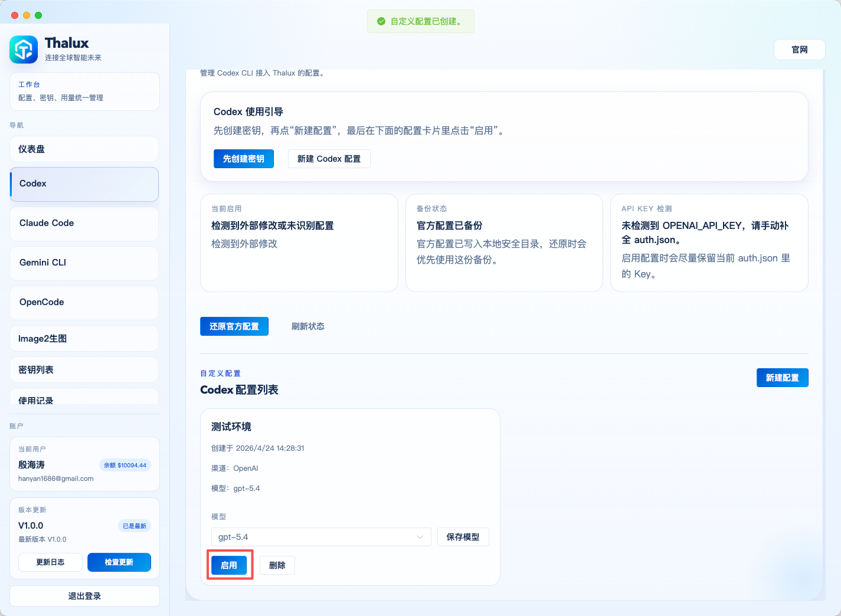
Task: Click the green checkmark in the success toast
Action: (x=381, y=21)
